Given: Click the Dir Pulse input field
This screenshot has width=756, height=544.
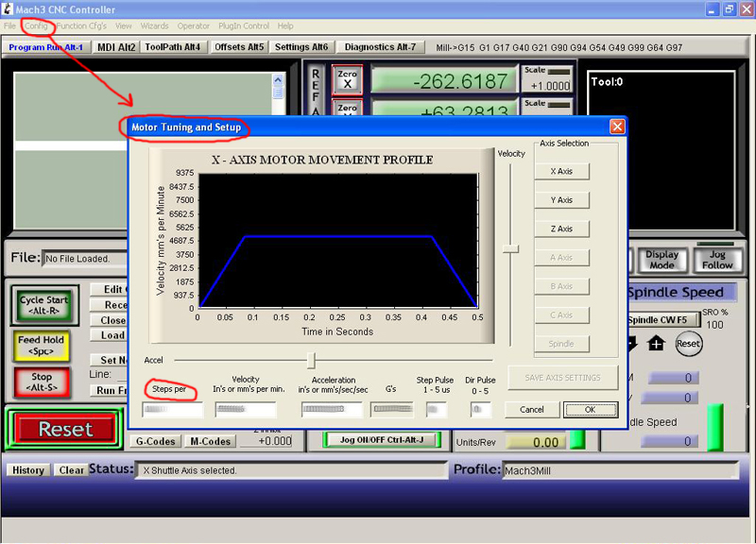Looking at the screenshot, I should [x=480, y=410].
